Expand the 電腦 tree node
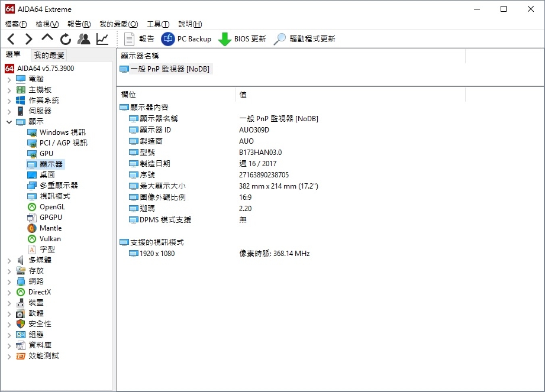 click(9, 79)
